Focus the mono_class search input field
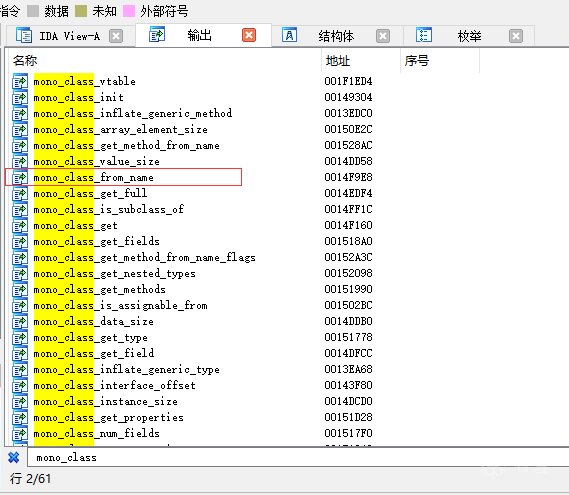 [298, 457]
